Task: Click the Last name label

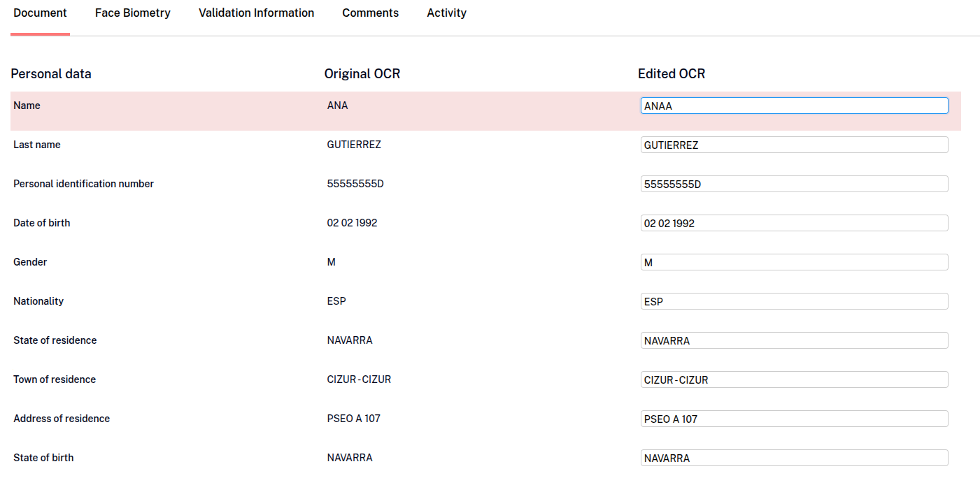Action: click(37, 145)
